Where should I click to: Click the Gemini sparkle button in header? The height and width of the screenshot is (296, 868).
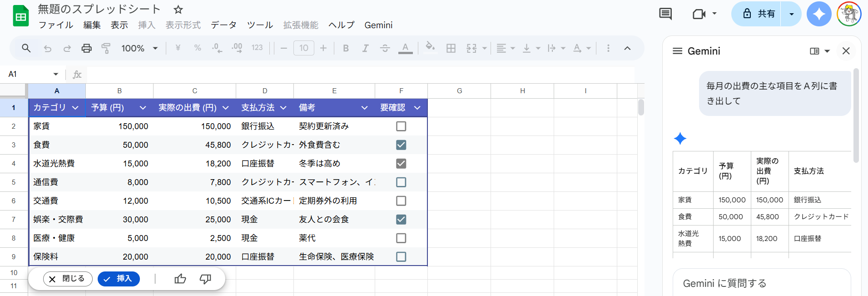pos(818,14)
